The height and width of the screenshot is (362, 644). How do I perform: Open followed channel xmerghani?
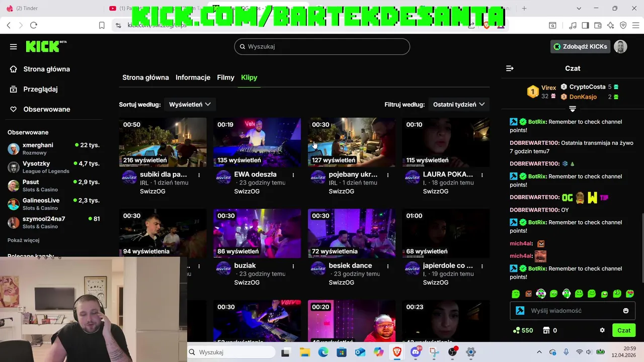[53, 148]
